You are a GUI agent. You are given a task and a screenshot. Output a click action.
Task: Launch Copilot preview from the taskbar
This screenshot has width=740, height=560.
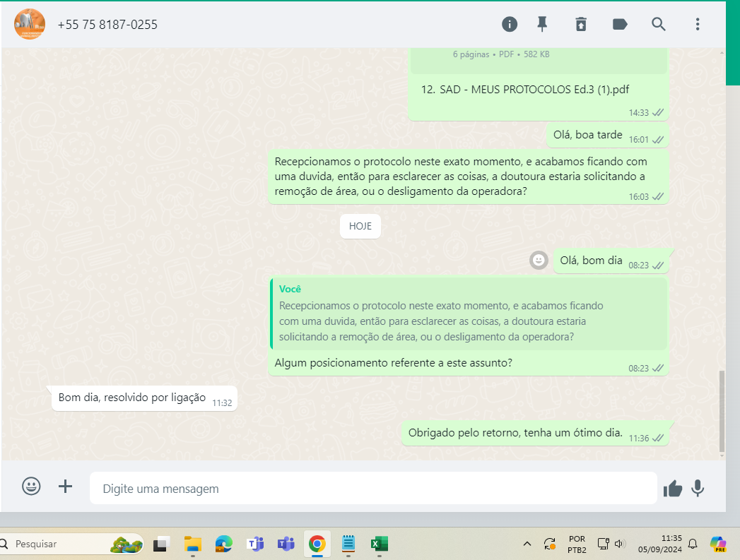tap(718, 544)
